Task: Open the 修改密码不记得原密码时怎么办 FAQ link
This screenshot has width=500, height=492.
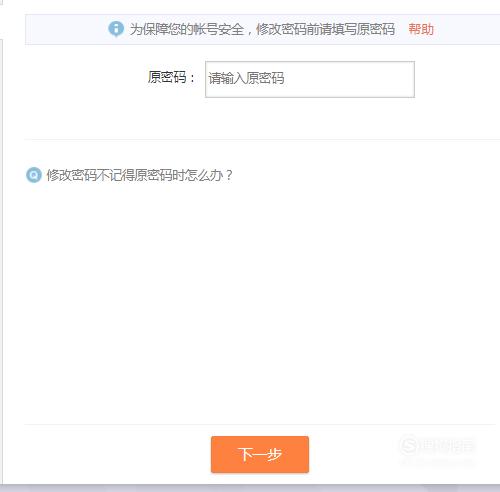Action: click(139, 175)
